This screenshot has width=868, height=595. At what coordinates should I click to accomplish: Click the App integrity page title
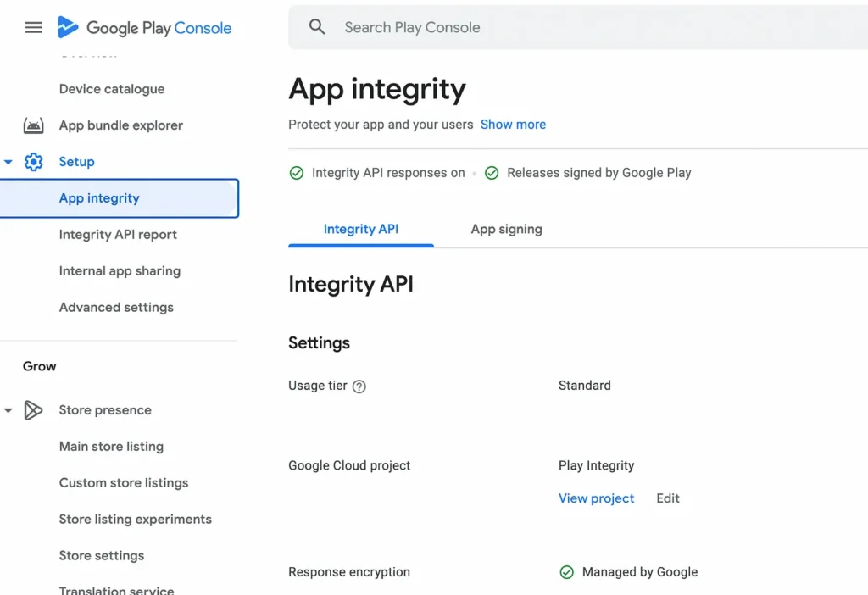[x=377, y=90]
